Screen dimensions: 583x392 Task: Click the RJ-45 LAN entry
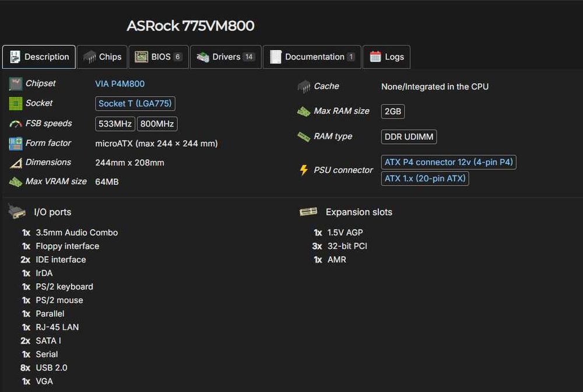57,327
